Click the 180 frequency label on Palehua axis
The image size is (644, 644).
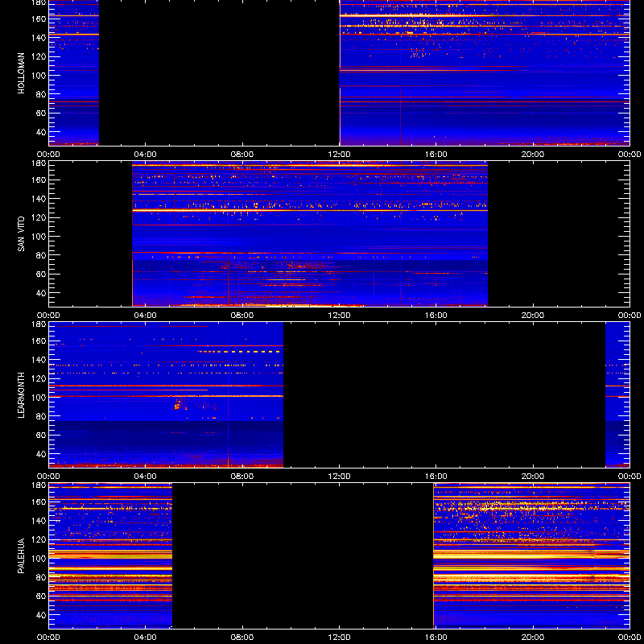coord(38,485)
